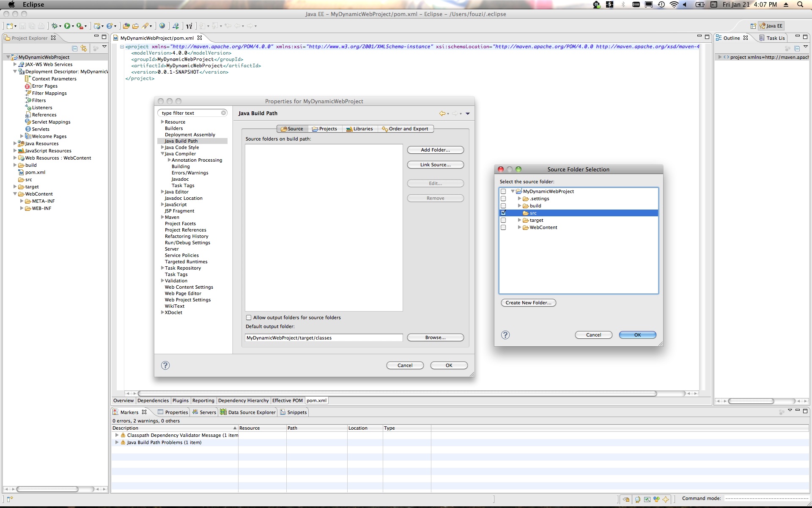Image resolution: width=812 pixels, height=508 pixels.
Task: Click the star-shaped icon in status bar
Action: tap(666, 499)
